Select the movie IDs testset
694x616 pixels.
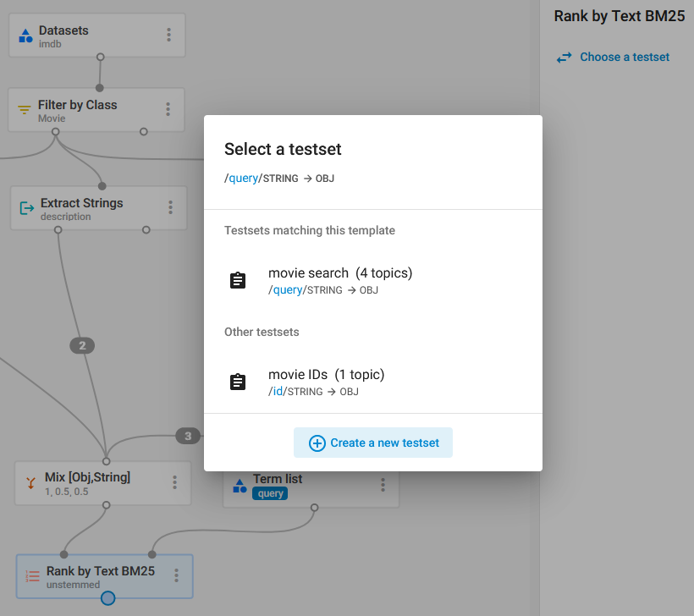point(373,382)
